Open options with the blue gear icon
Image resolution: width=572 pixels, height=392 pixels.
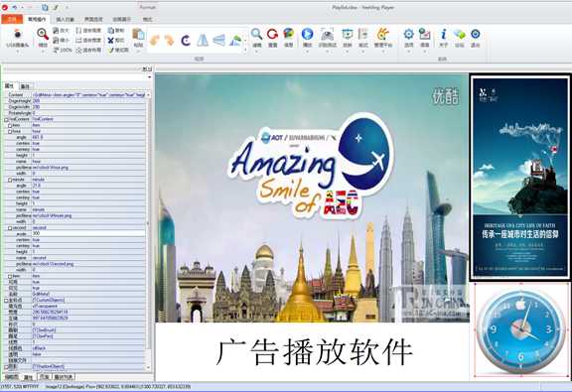(x=408, y=34)
